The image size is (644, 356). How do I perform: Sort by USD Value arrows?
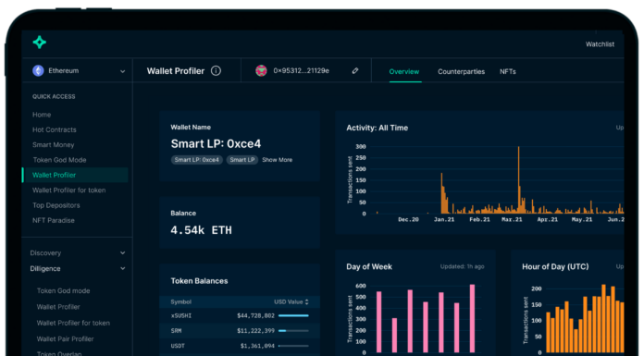[307, 301]
